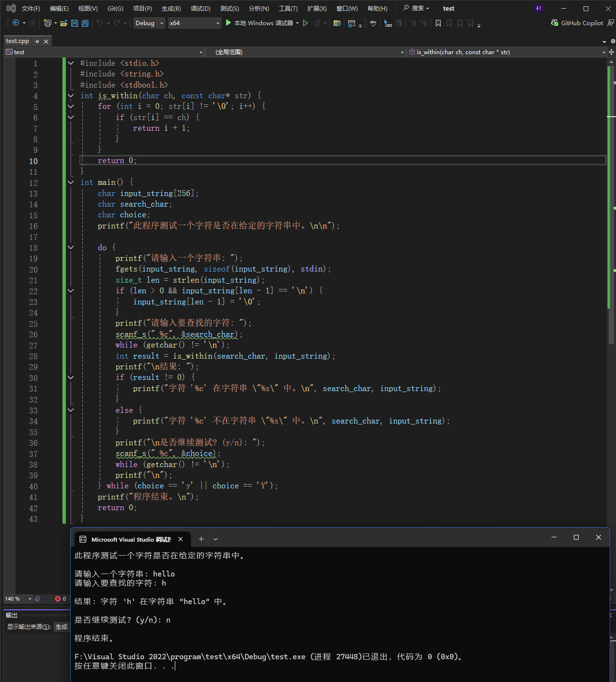Undo the last edit using undo icon
The image size is (616, 682).
(x=100, y=23)
